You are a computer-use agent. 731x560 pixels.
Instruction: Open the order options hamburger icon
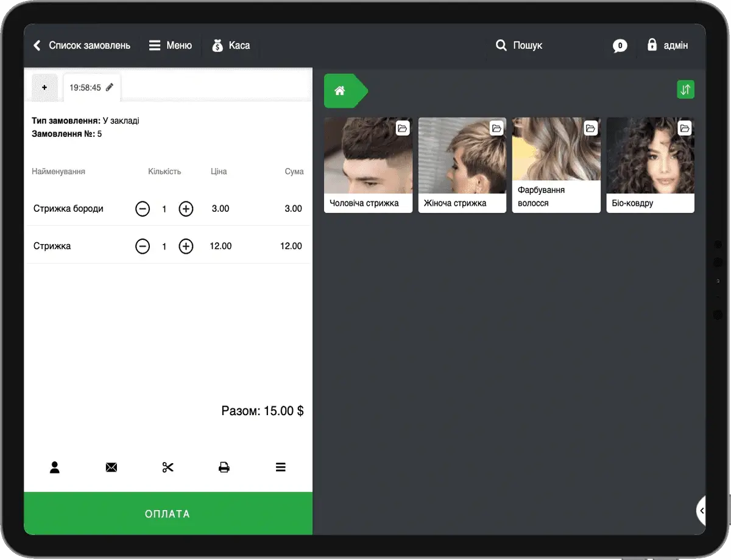(280, 467)
